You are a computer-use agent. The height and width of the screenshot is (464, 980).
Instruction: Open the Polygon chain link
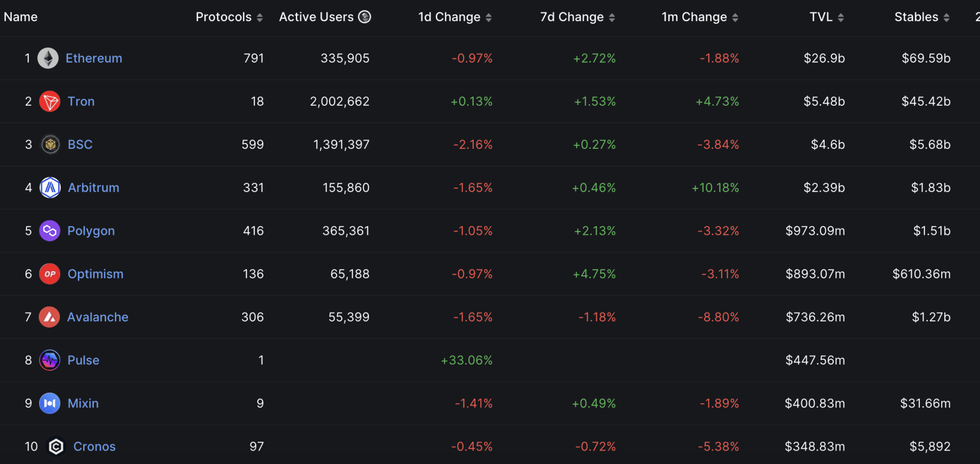click(x=91, y=231)
